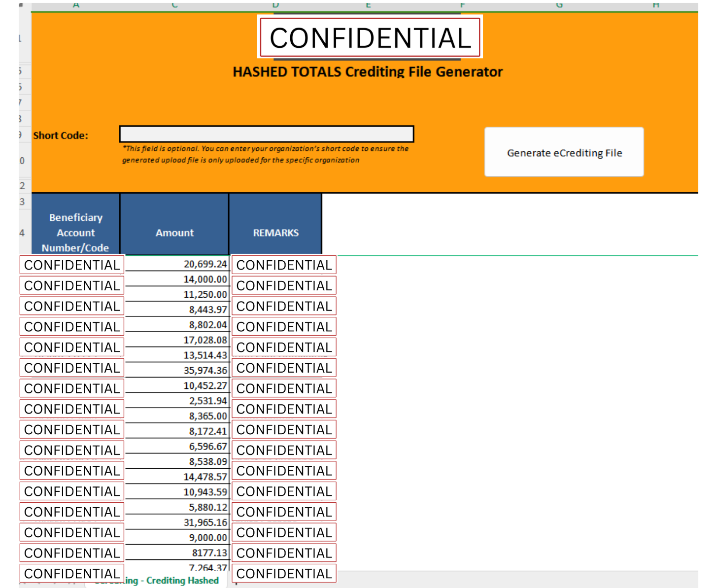Viewport: 717px width, 588px height.
Task: Select the amount cell 31,965.16
Action: (177, 522)
